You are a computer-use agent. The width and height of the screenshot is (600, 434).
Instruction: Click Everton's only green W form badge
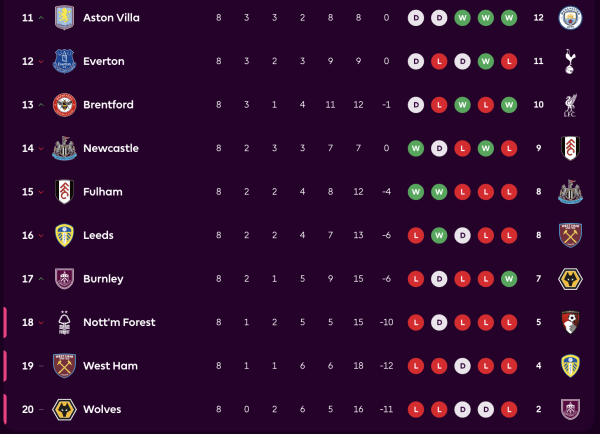click(485, 61)
